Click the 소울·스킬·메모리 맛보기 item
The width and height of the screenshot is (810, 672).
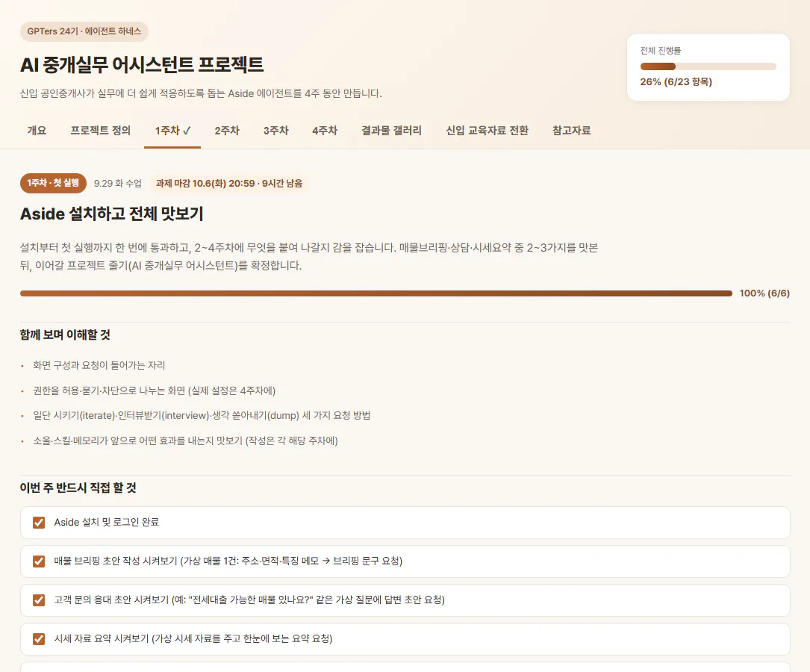pos(185,441)
